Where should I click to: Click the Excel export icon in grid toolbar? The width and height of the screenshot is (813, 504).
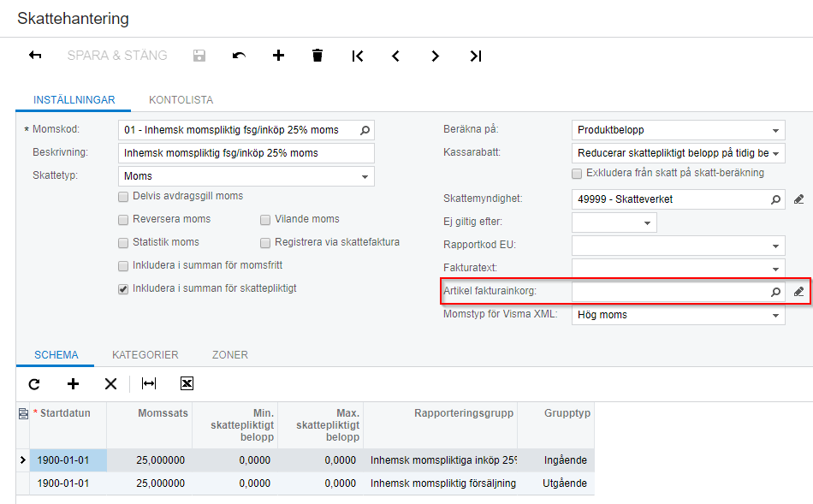(187, 384)
